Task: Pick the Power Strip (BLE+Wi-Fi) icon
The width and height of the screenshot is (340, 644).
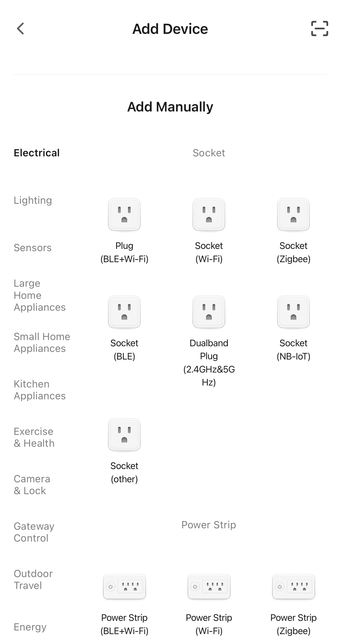Action: (x=124, y=586)
